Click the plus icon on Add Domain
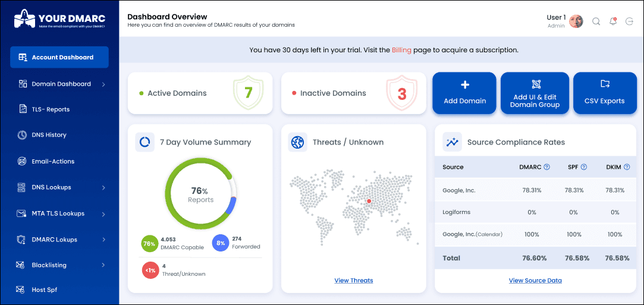This screenshot has width=644, height=305. click(x=465, y=85)
